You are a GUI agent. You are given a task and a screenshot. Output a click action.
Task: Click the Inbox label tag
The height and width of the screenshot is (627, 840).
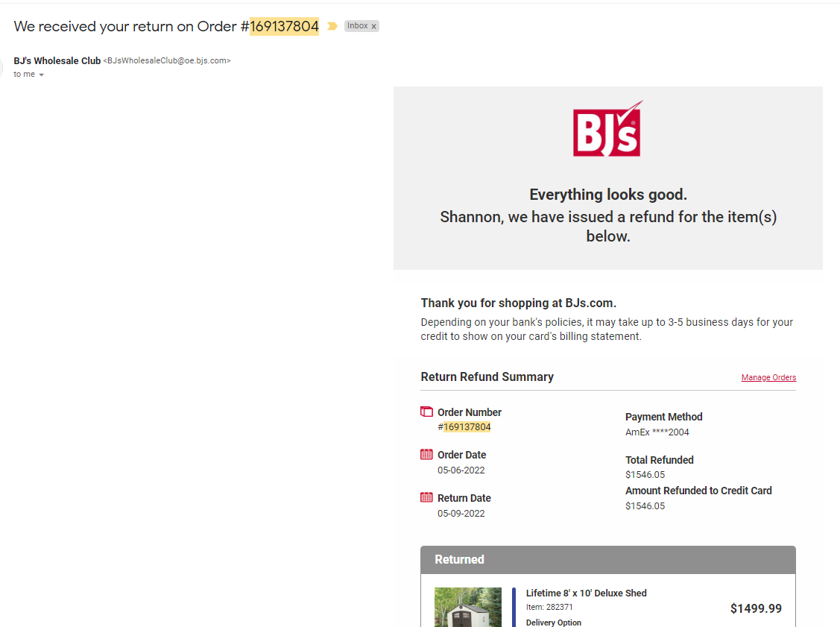point(357,26)
